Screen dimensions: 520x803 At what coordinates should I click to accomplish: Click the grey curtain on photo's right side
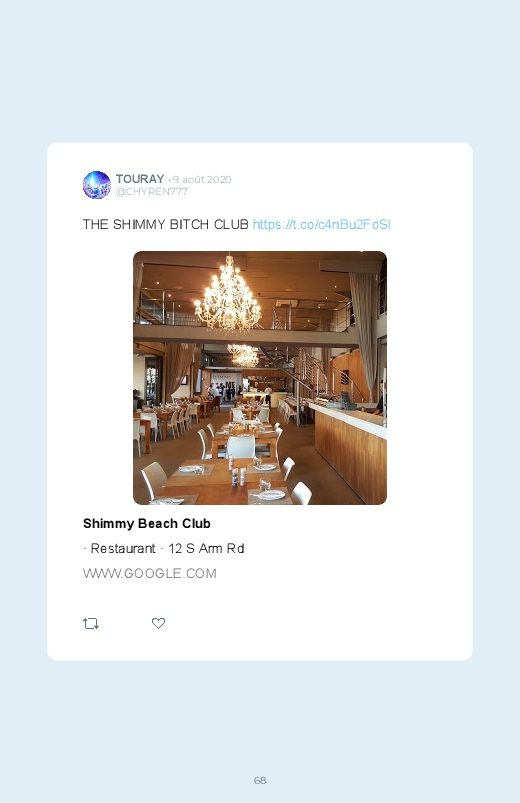[363, 330]
